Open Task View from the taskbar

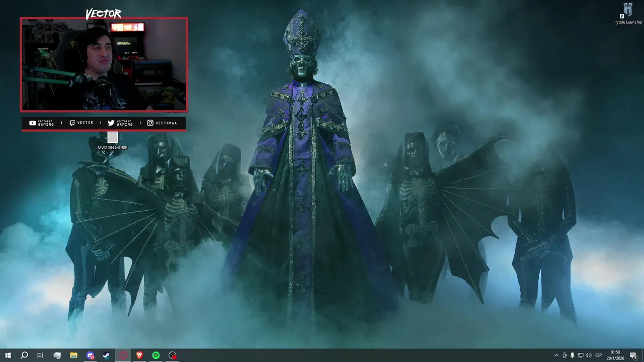(40, 355)
